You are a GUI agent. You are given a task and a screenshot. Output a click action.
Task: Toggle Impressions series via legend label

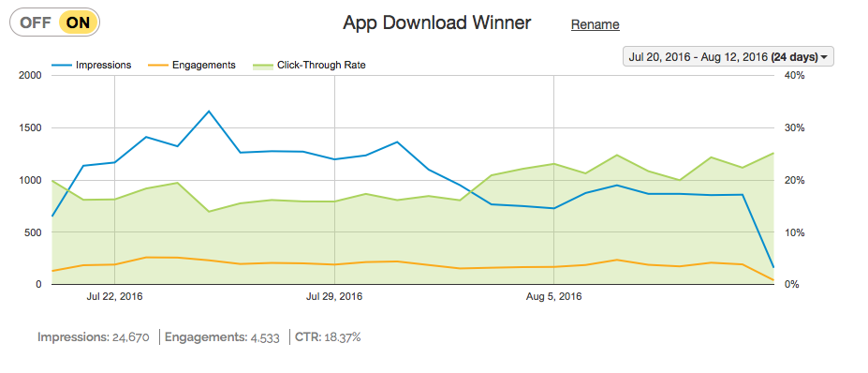point(104,65)
